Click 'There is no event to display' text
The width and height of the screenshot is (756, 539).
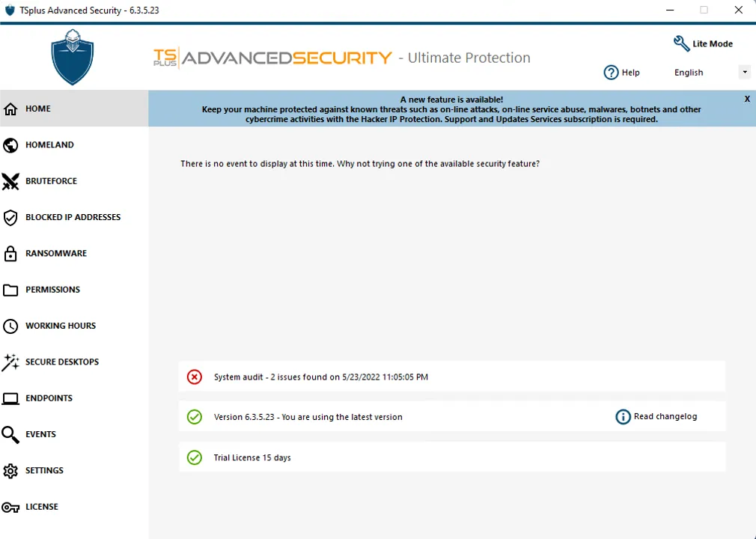[360, 164]
